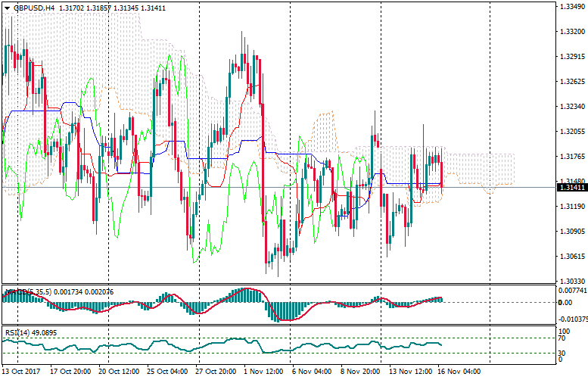Select the 6 Nov 04:00 time label

[313, 372]
